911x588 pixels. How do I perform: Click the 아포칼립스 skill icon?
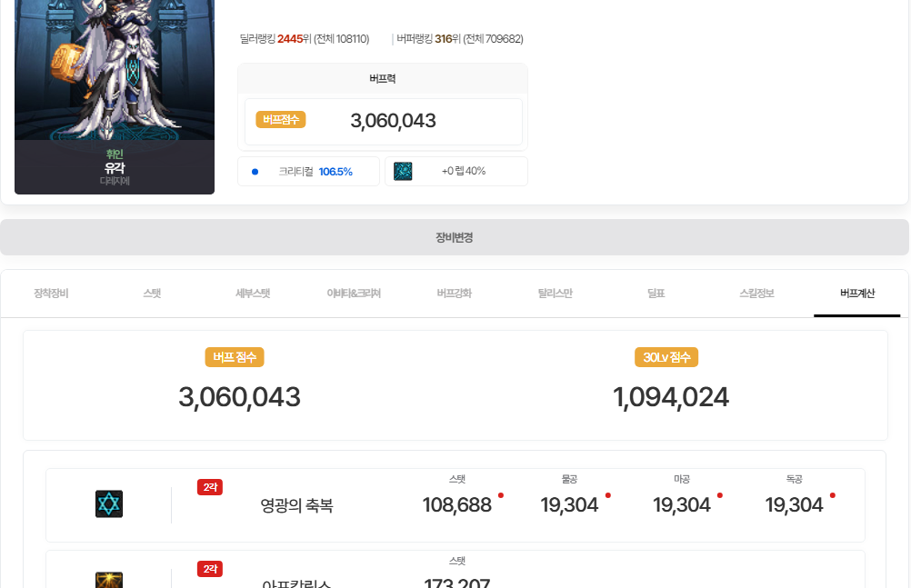(x=109, y=580)
